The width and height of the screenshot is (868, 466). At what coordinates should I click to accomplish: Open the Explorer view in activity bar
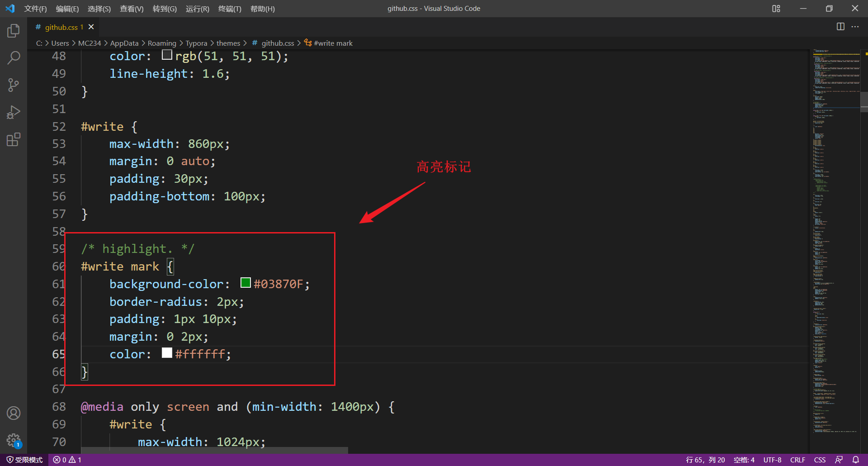coord(14,31)
